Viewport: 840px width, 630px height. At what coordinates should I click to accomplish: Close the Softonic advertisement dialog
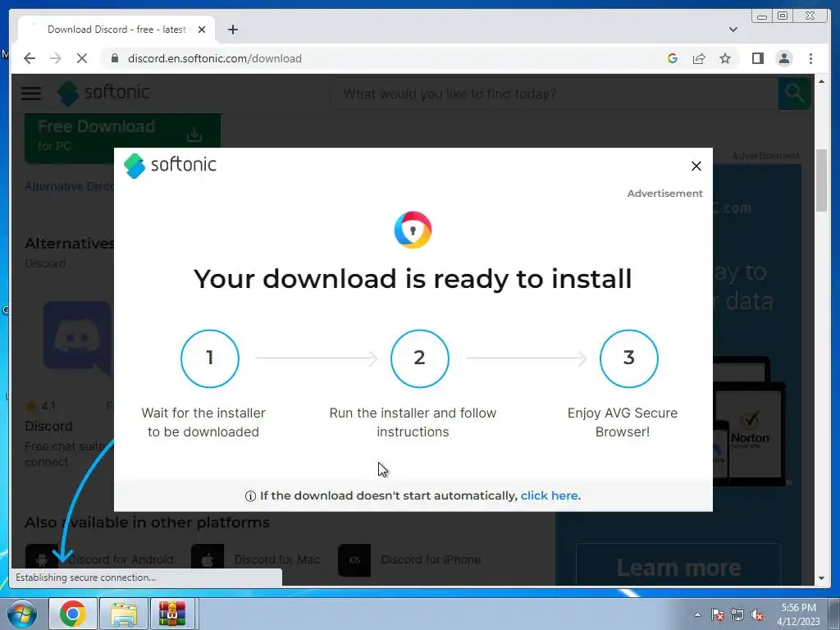696,166
